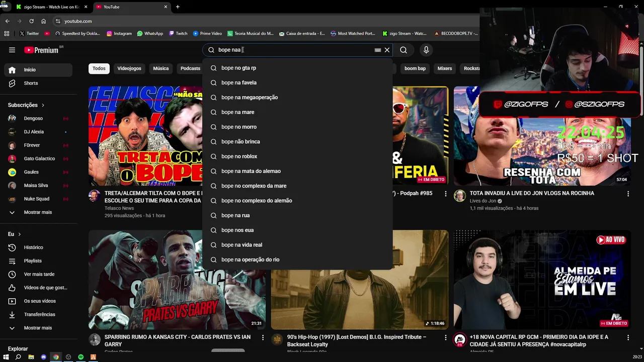644x362 pixels.
Task: Open Histórico in the sidebar
Action: pyautogui.click(x=38, y=247)
